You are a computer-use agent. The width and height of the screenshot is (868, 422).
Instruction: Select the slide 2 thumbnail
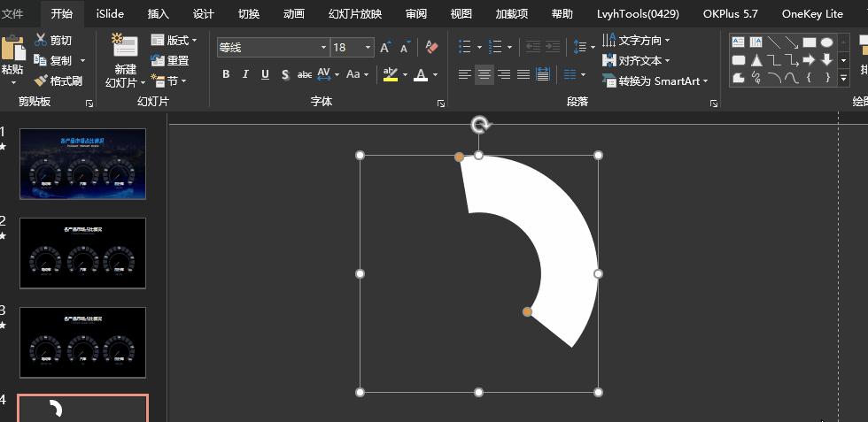82,252
